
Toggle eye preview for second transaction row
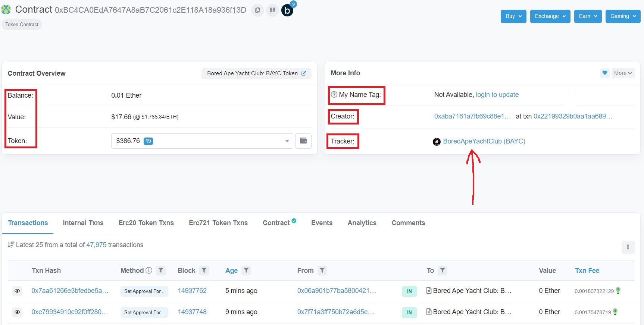[x=17, y=312]
